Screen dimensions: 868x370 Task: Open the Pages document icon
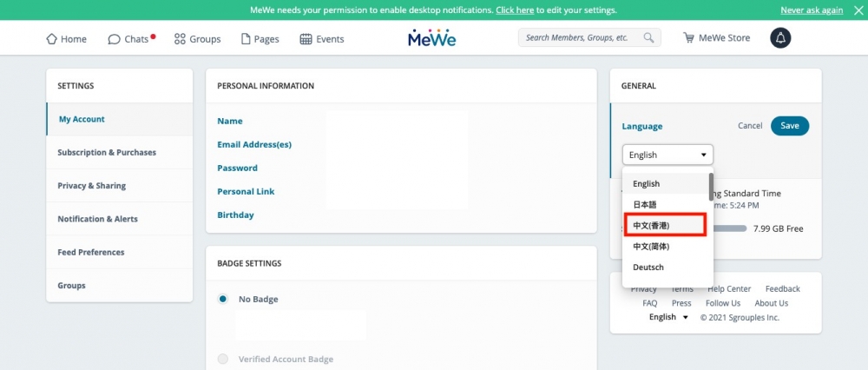(246, 39)
